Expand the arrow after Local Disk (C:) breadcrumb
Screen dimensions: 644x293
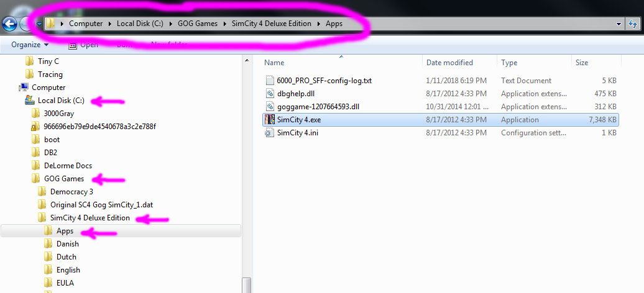pos(170,24)
